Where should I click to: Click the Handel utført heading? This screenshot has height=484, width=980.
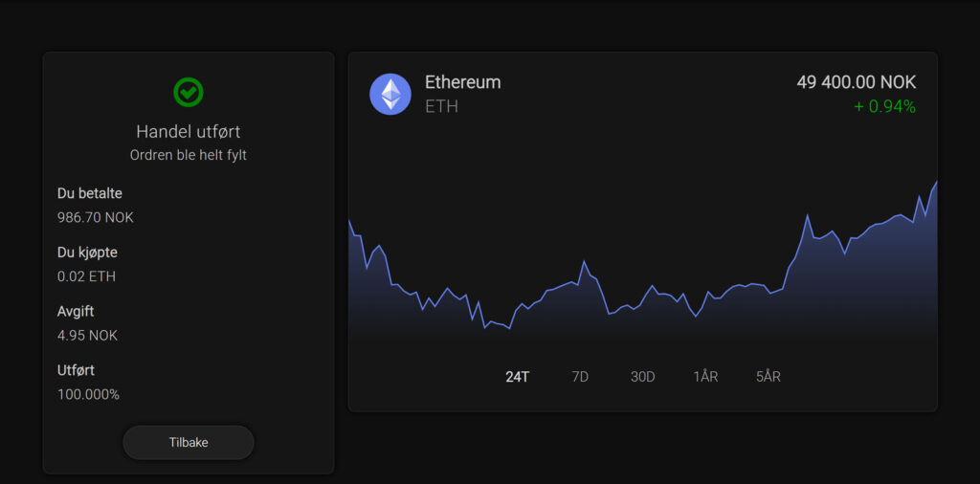click(x=189, y=132)
